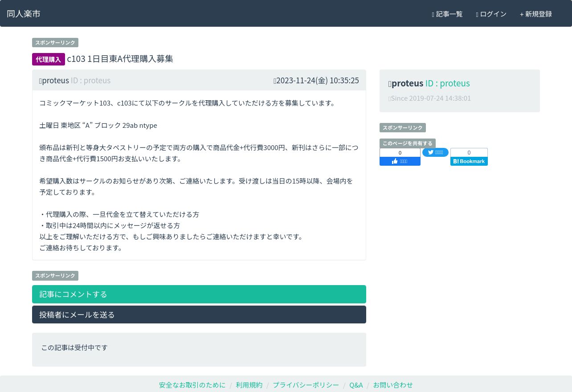Viewport: 572px width, 392px height.
Task: Click the Hatena B! Bookmark button
Action: point(469,161)
